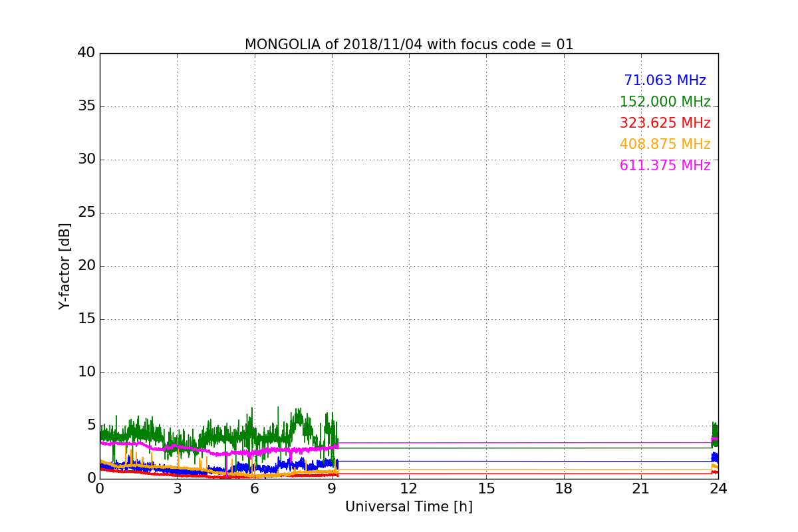Click the y-axis tick label 30
Screen dimensions: 798x532
tap(86, 160)
